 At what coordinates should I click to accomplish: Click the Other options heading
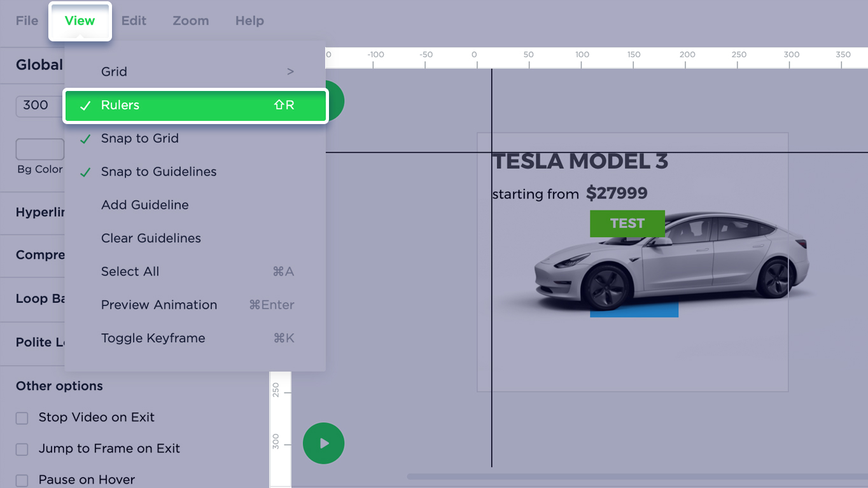coord(59,386)
